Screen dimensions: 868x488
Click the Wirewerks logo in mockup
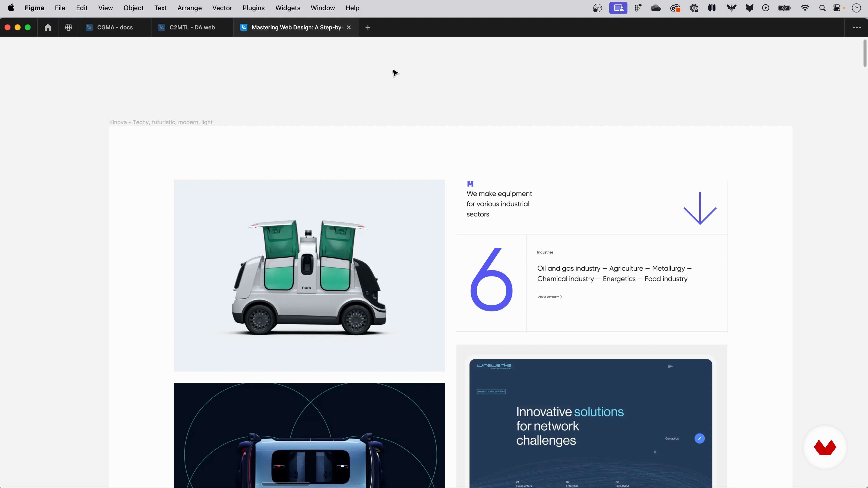(x=494, y=366)
